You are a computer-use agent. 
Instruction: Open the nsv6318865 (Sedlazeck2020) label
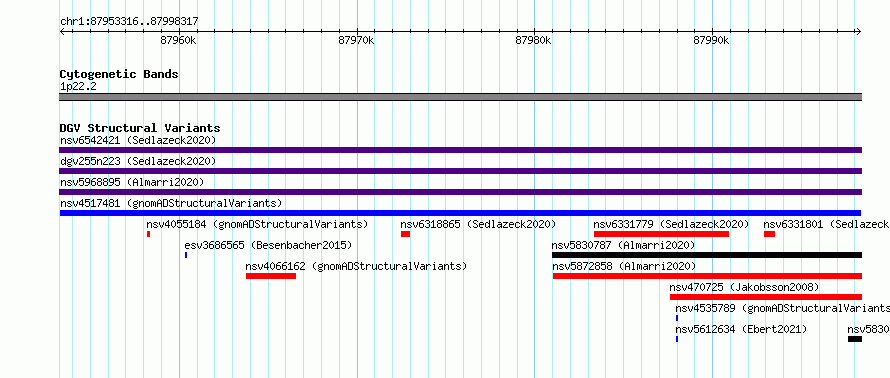pyautogui.click(x=478, y=224)
